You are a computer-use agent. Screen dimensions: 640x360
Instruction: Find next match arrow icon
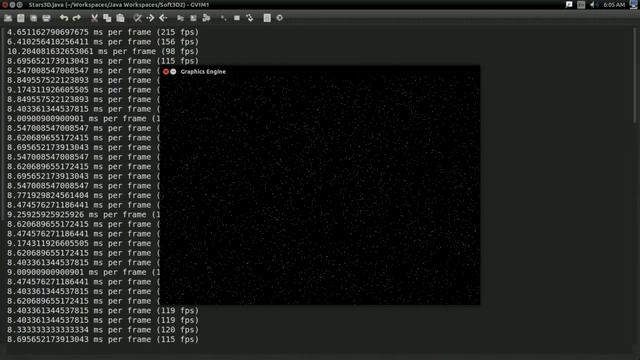pyautogui.click(x=150, y=18)
